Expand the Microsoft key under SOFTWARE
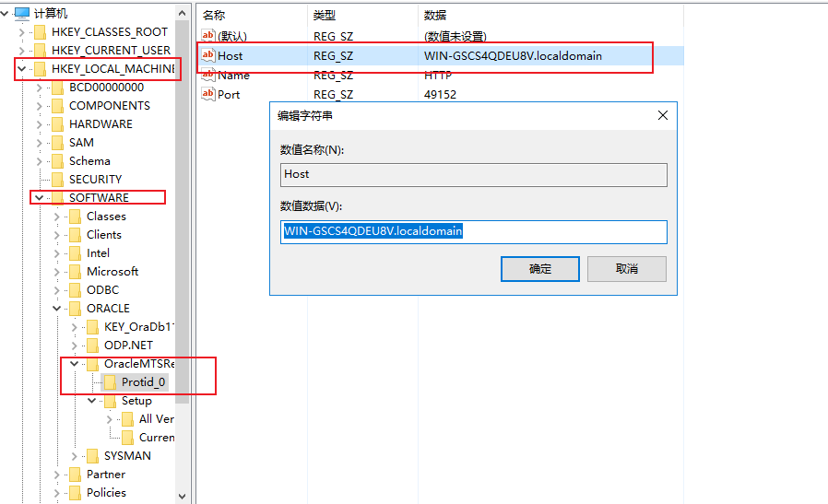The width and height of the screenshot is (828, 504). point(57,272)
